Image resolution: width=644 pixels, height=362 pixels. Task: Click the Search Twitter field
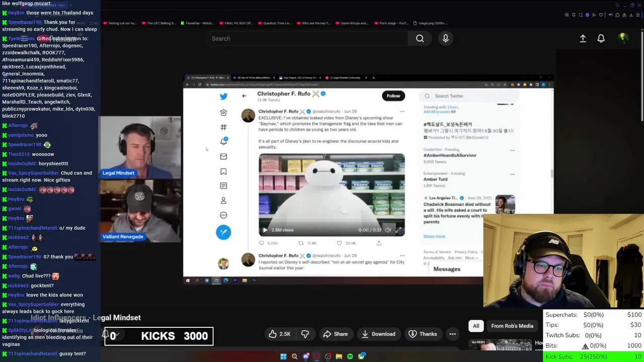pyautogui.click(x=468, y=96)
